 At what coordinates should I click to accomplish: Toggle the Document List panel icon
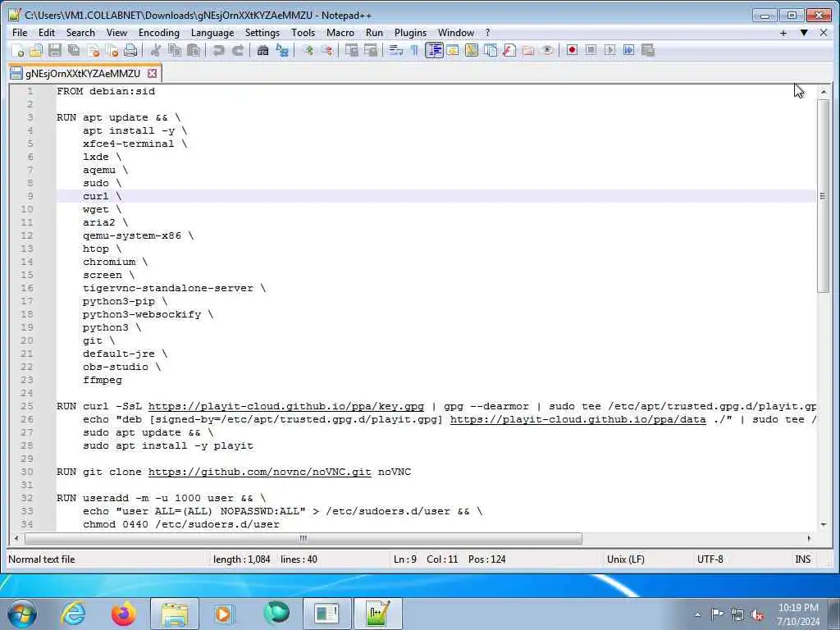491,50
